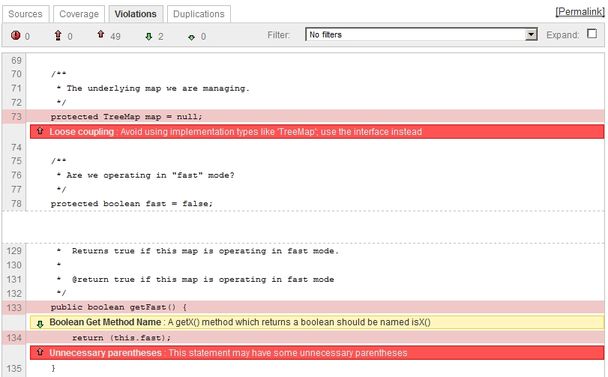Viewport: 608px width, 377px height.
Task: Enable the Expand checkbox
Action: pyautogui.click(x=592, y=34)
